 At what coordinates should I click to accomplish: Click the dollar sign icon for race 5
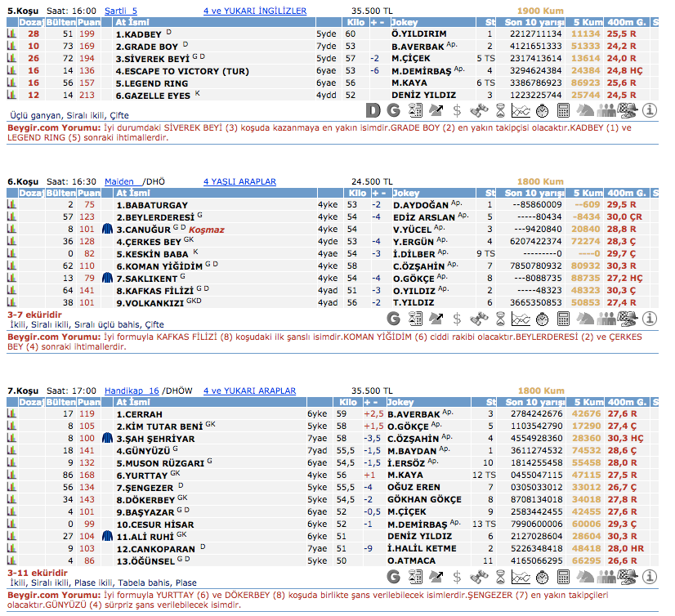point(458,110)
